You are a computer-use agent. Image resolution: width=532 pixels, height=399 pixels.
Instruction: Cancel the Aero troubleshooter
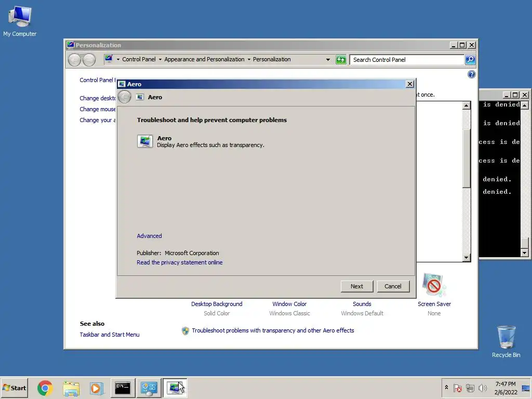393,286
